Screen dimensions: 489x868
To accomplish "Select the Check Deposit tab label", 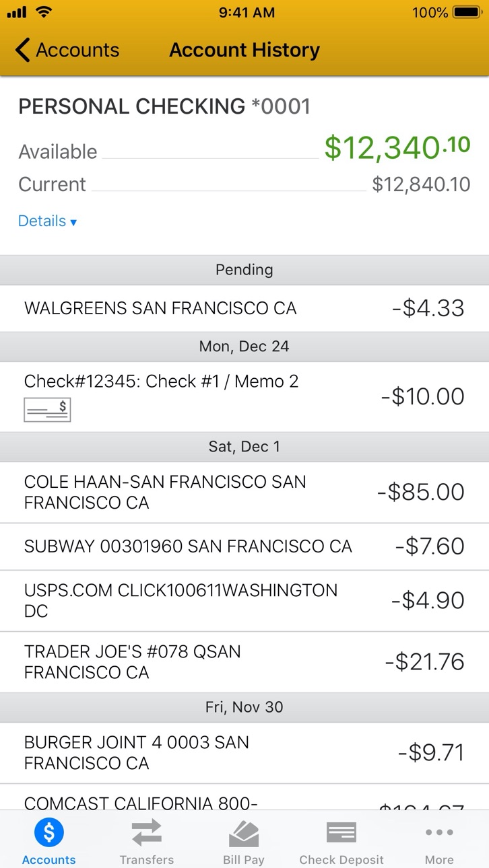I will [x=341, y=860].
